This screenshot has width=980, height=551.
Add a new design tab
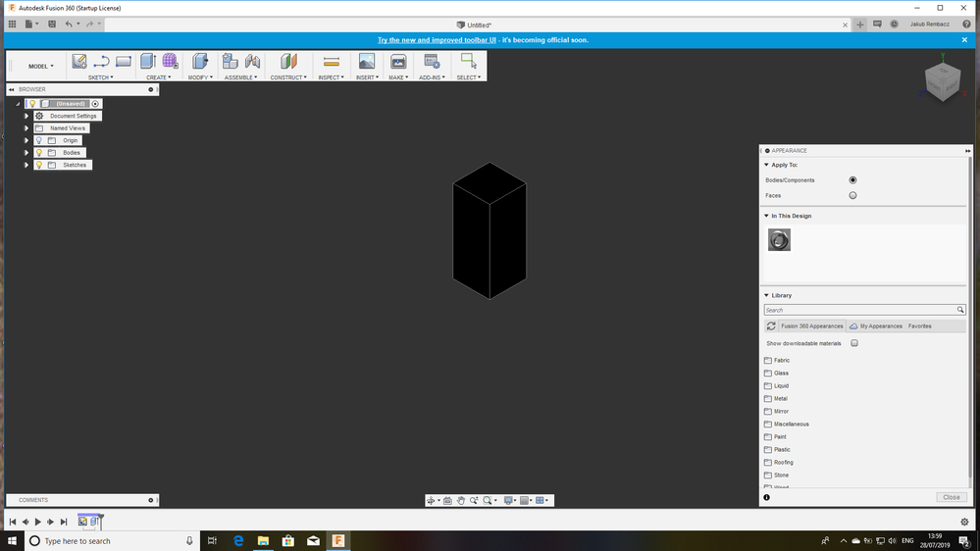pos(860,25)
